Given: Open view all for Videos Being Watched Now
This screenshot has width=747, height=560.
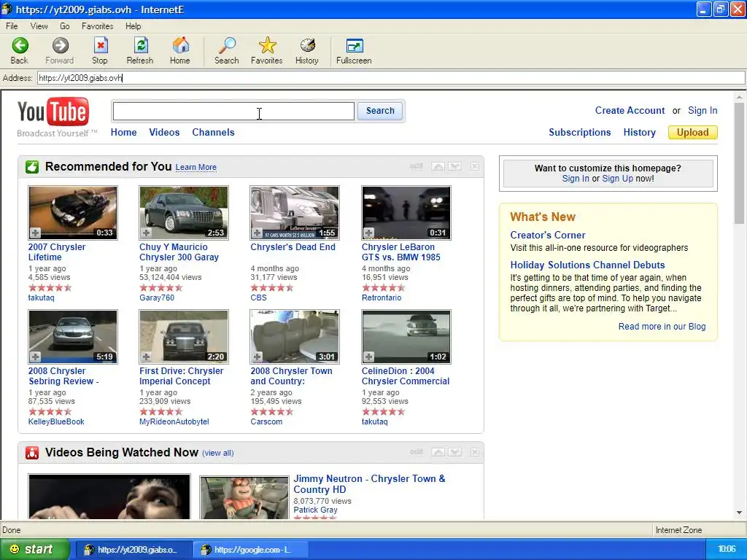Looking at the screenshot, I should [217, 453].
